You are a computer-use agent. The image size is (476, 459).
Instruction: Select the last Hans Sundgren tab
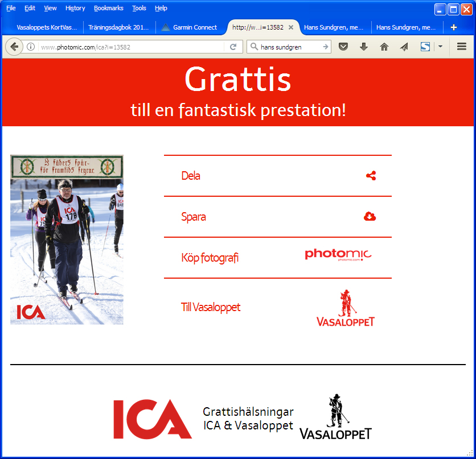pyautogui.click(x=407, y=27)
